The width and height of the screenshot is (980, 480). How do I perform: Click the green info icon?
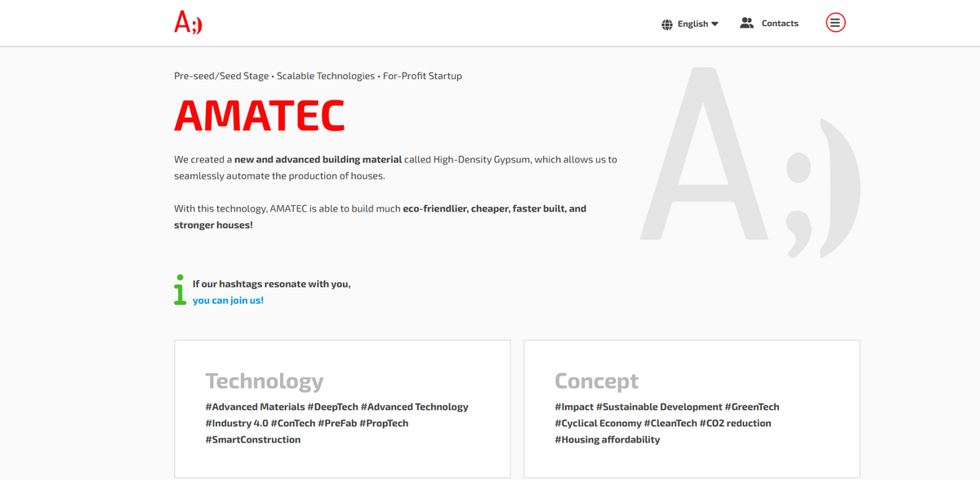180,290
